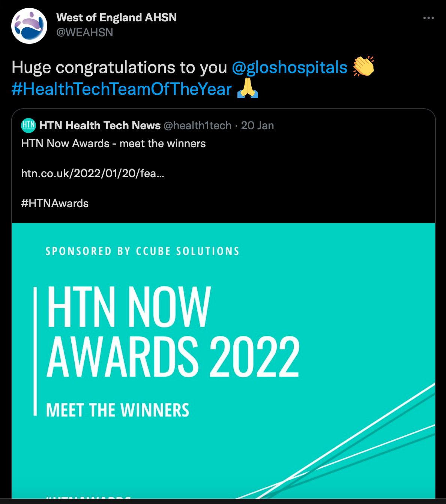This screenshot has width=446, height=504.
Task: Click 'Huge congratulations to you' tweet text
Action: [119, 67]
